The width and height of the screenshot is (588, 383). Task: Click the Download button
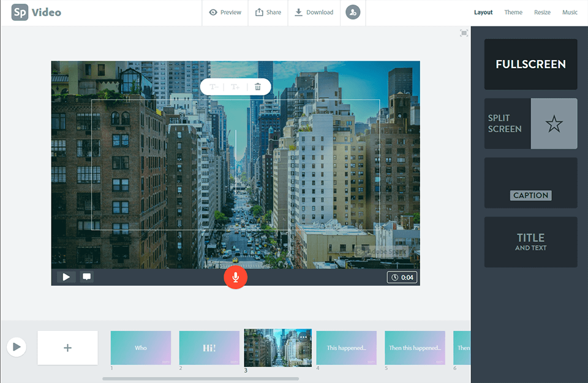(314, 12)
